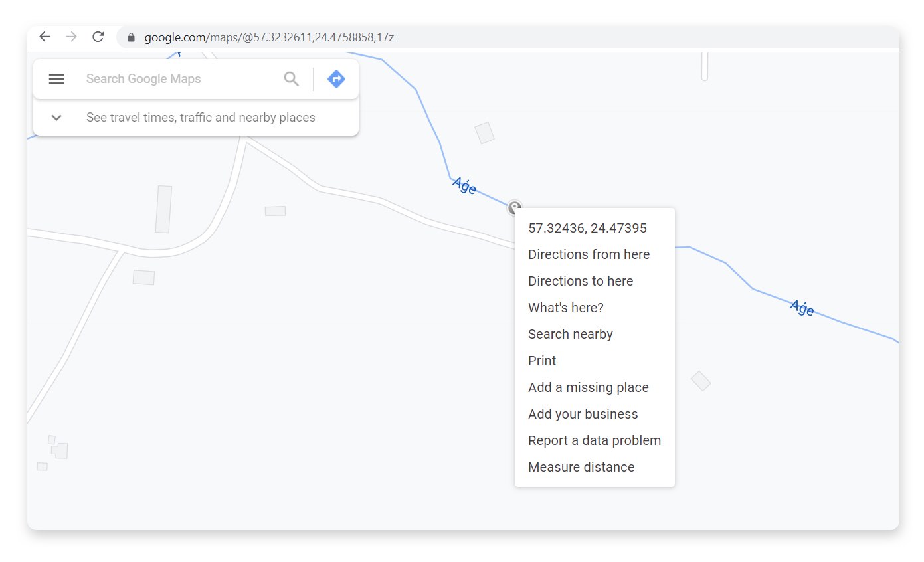This screenshot has width=924, height=562.
Task: Click See travel times, traffic and nearby places
Action: tap(201, 118)
